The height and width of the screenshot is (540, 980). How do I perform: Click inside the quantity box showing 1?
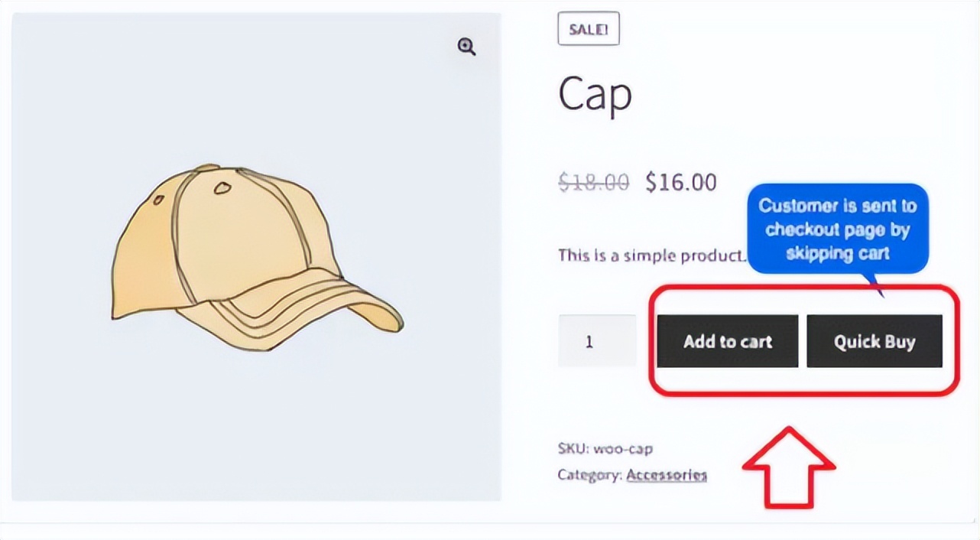[596, 341]
